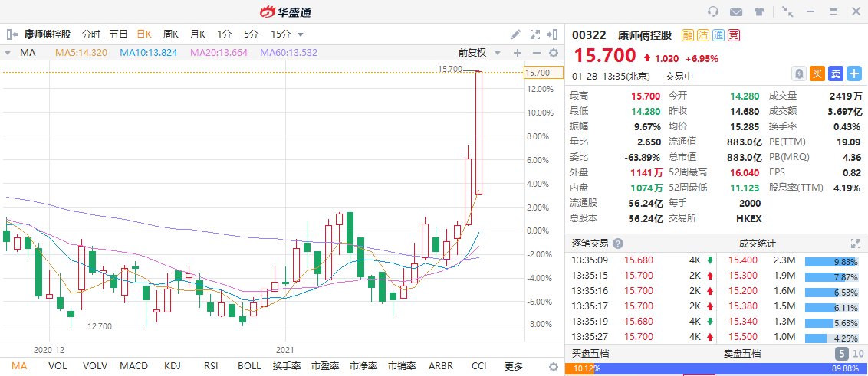
Task: Click the 15.700 price axis label
Action: [543, 73]
